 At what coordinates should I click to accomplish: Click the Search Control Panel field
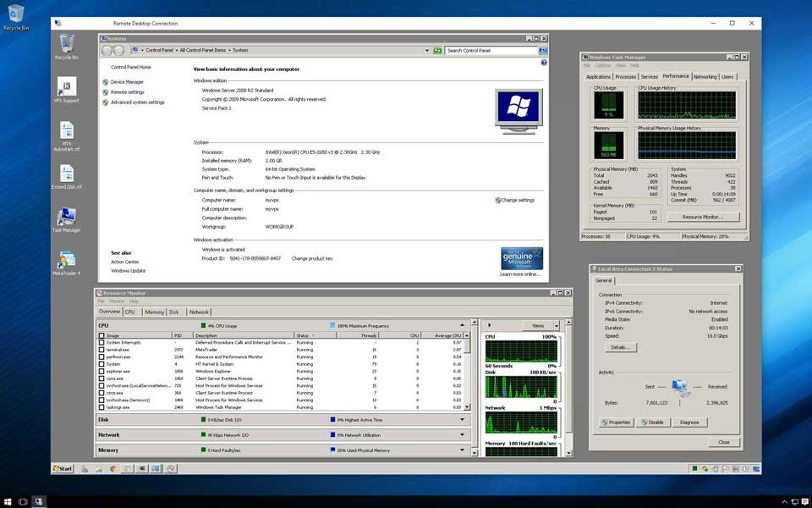click(x=488, y=51)
